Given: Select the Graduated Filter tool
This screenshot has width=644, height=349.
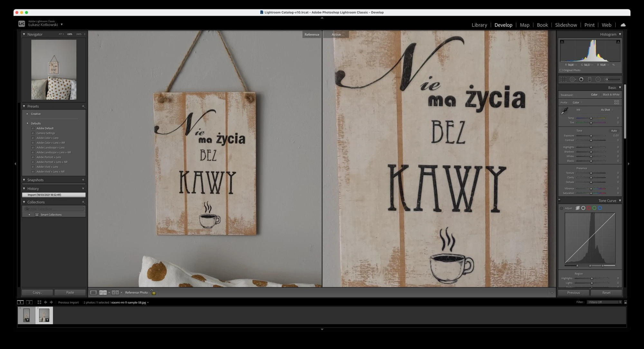Looking at the screenshot, I should (x=590, y=79).
